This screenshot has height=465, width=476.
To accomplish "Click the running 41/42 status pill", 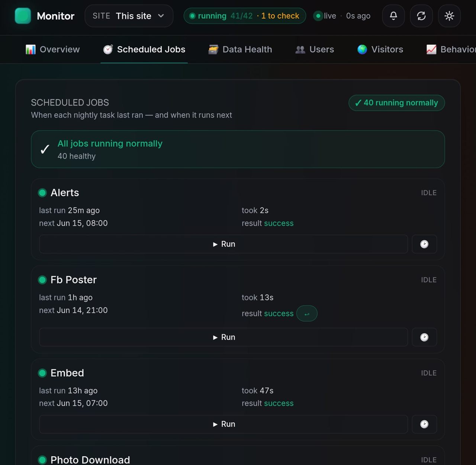I will pos(245,16).
